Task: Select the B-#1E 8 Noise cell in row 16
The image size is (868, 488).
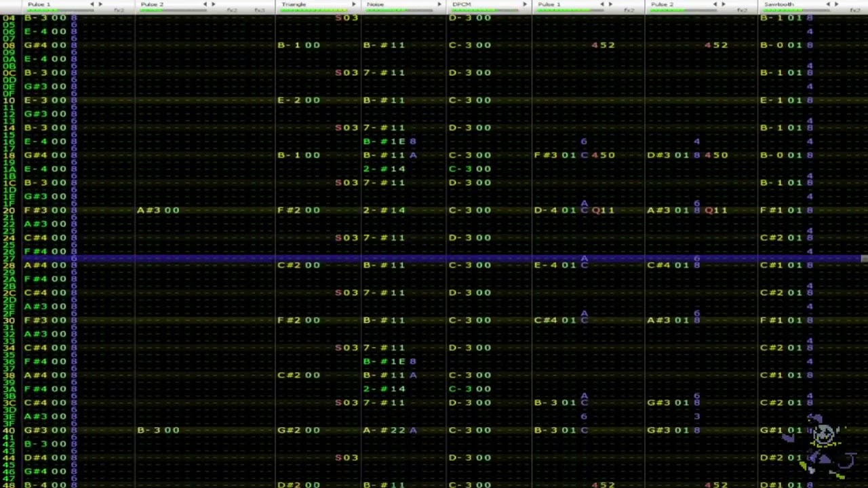Action: [390, 142]
